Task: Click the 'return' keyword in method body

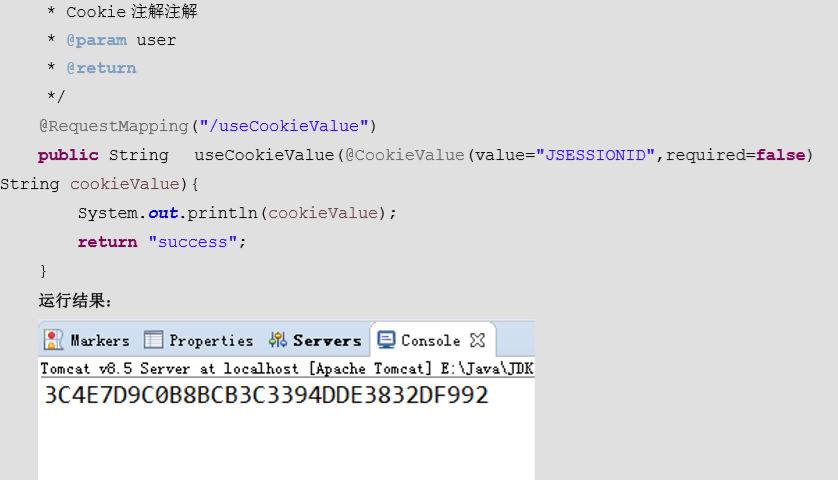Action: pos(107,242)
